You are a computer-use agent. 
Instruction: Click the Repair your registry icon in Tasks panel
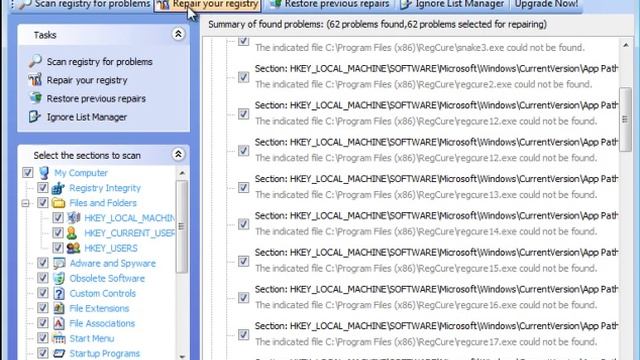coord(35,80)
